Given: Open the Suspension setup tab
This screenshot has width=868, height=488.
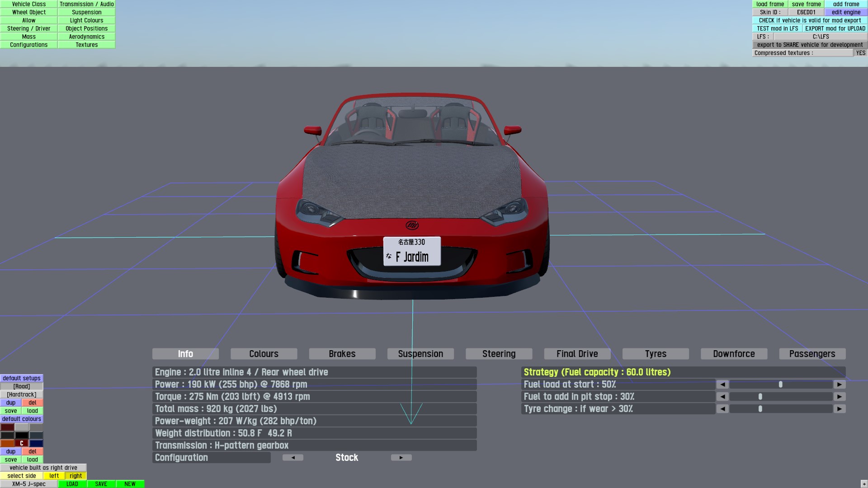Looking at the screenshot, I should [420, 354].
